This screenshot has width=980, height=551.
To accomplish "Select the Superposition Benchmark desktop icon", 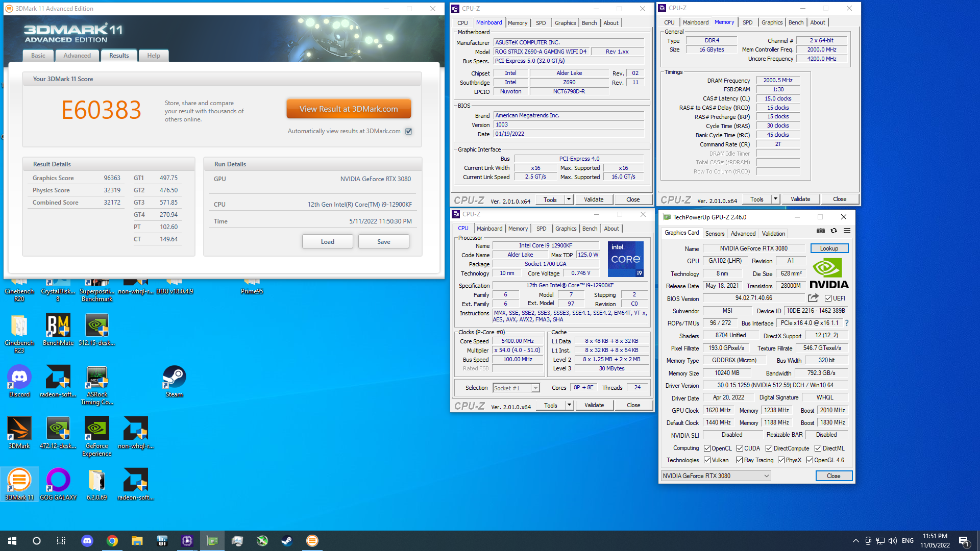I will coord(97,290).
